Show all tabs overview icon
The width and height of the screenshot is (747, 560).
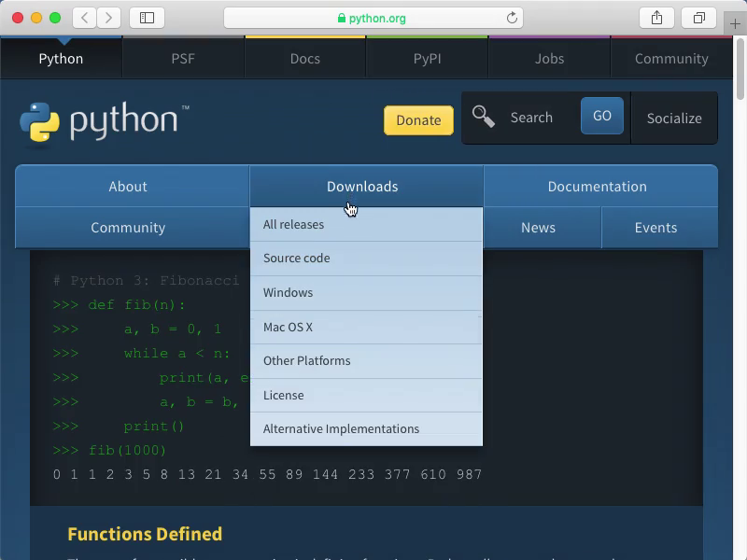pos(698,18)
